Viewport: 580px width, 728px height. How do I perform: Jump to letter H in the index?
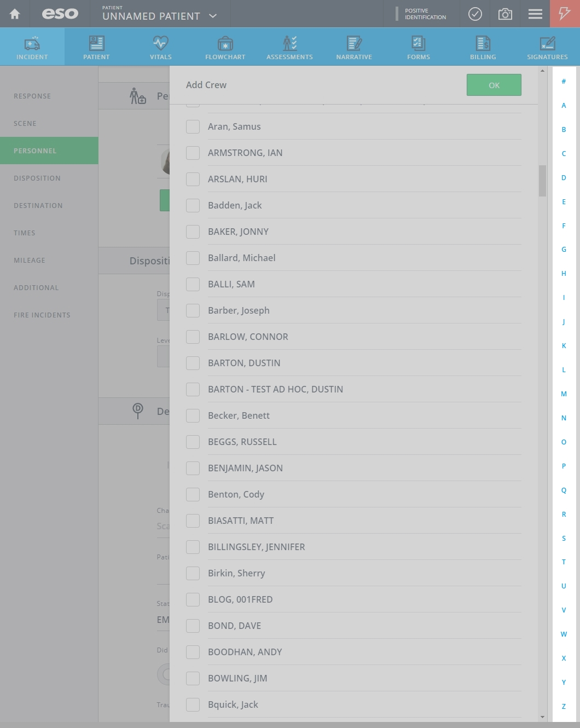[564, 274]
